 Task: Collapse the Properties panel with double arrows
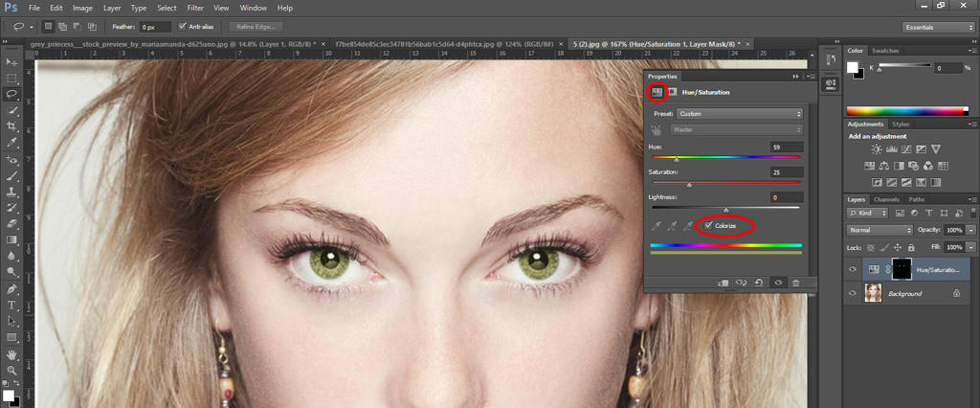pos(795,76)
